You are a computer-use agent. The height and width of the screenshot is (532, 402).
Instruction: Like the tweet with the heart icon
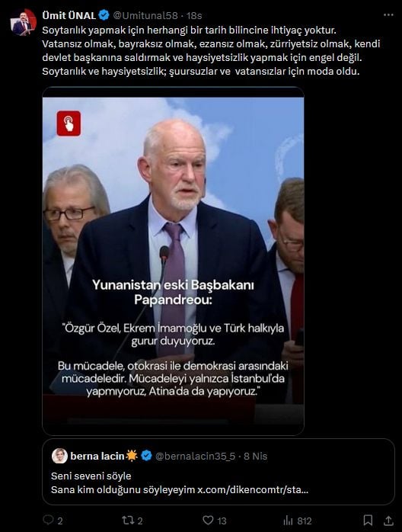(x=208, y=520)
